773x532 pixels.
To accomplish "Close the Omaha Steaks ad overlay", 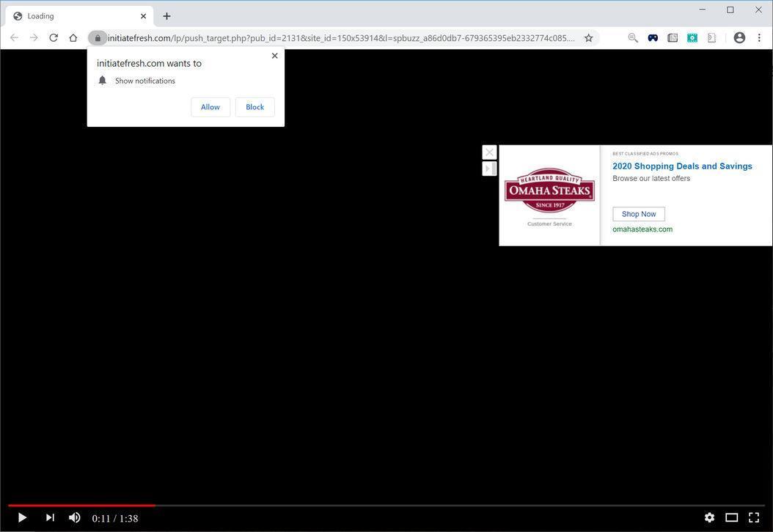I will (x=489, y=152).
